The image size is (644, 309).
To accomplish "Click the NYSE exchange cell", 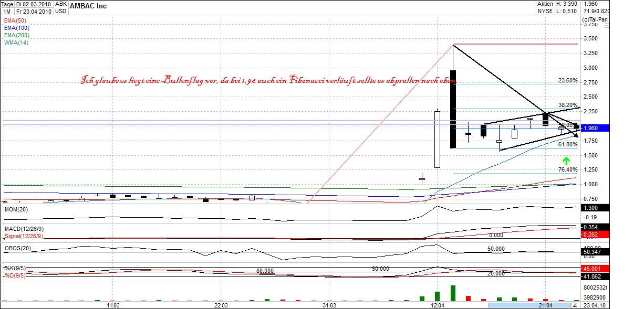I will pos(545,10).
